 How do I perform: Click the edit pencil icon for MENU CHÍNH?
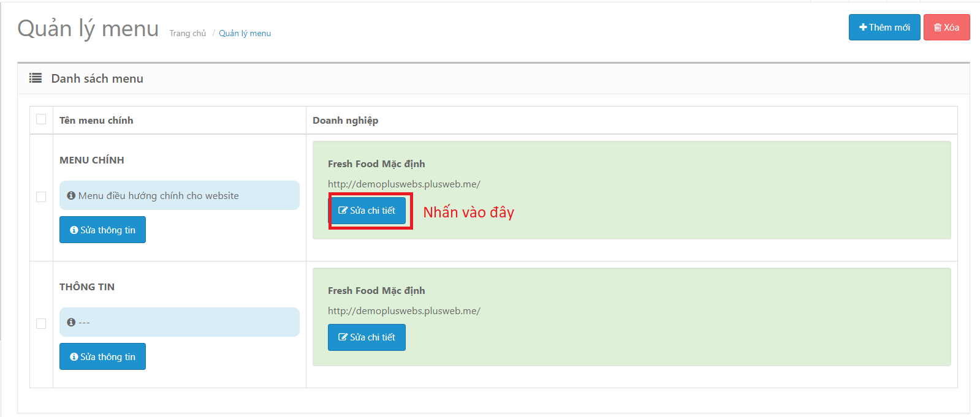pyautogui.click(x=343, y=211)
